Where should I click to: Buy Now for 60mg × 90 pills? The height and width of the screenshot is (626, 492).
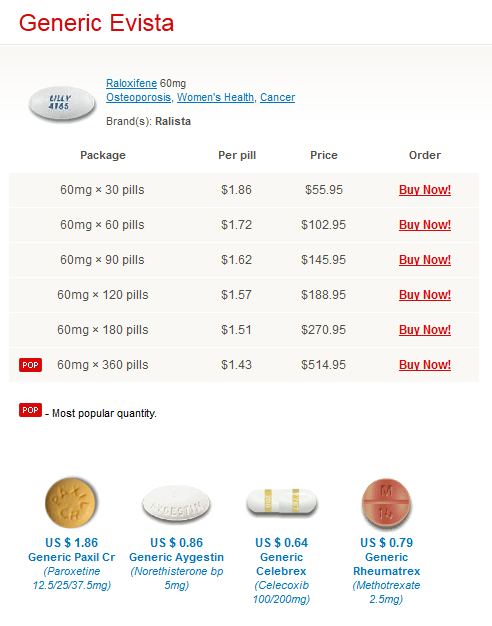tap(425, 260)
